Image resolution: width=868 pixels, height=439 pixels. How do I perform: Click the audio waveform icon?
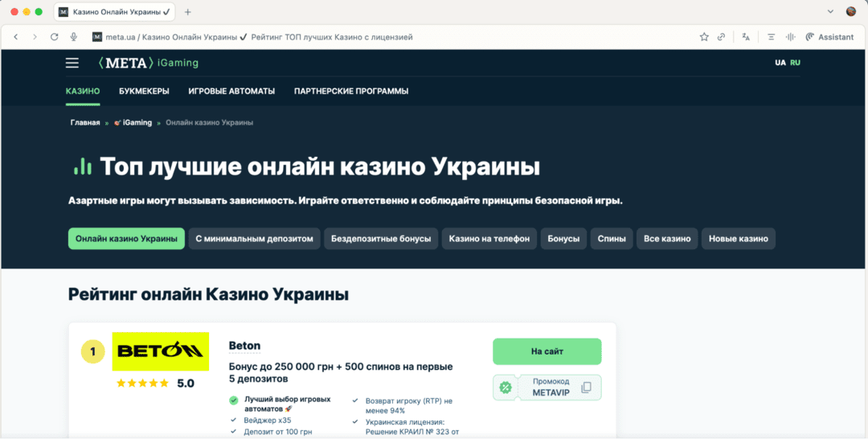791,37
